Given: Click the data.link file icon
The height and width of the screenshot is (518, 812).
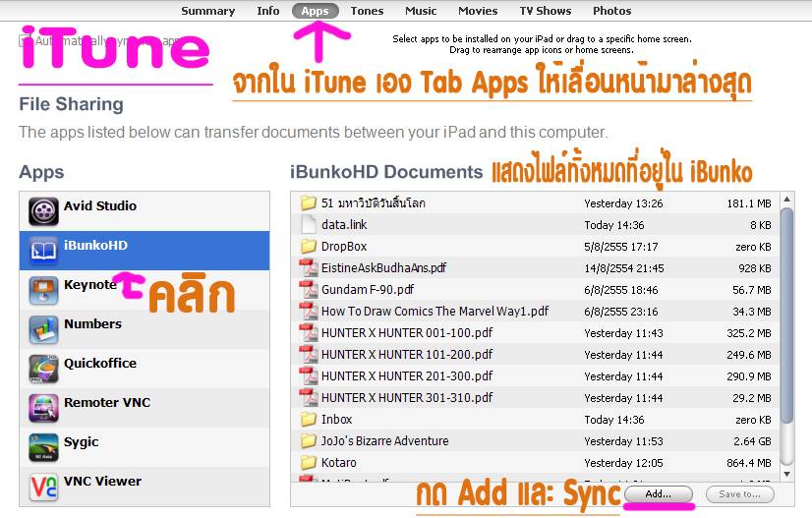Looking at the screenshot, I should [309, 224].
